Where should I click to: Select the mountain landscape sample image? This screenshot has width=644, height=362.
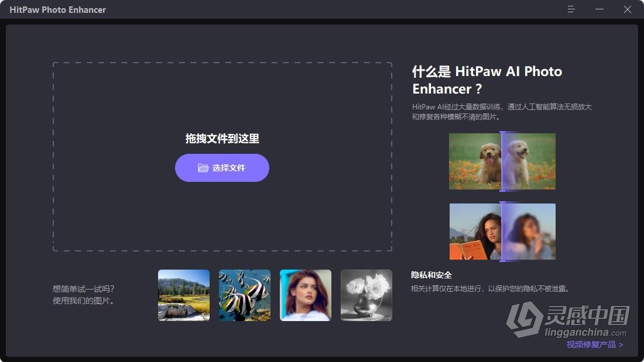click(x=184, y=295)
